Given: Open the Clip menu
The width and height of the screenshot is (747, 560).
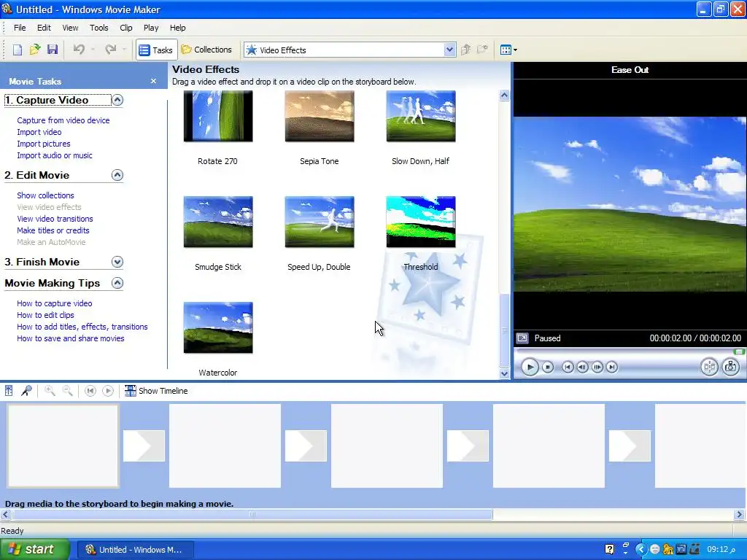Looking at the screenshot, I should (126, 28).
